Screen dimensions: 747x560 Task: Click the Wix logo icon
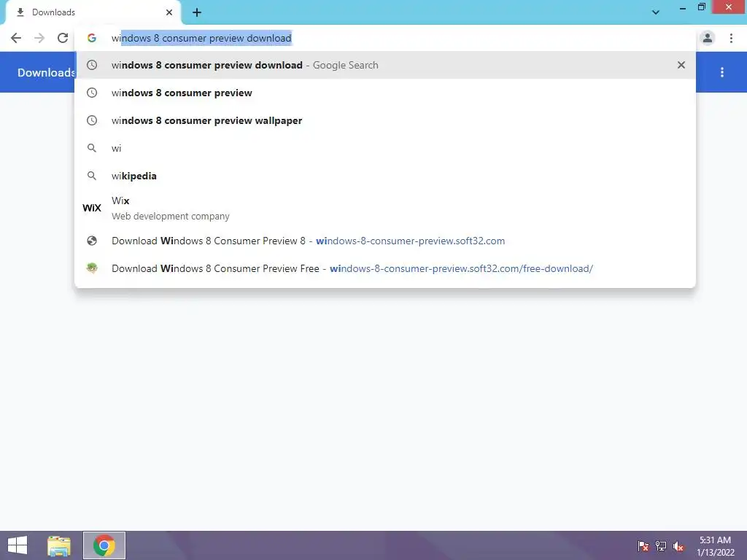92,208
